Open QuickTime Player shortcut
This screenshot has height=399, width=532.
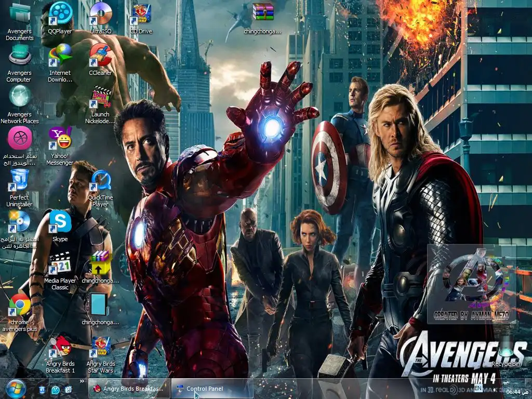click(101, 188)
